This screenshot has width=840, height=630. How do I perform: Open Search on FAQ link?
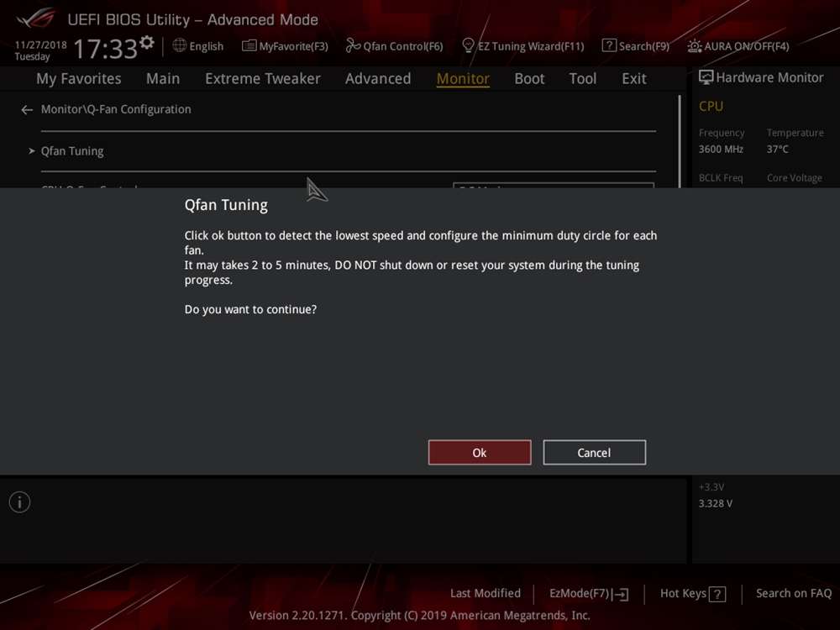[793, 594]
